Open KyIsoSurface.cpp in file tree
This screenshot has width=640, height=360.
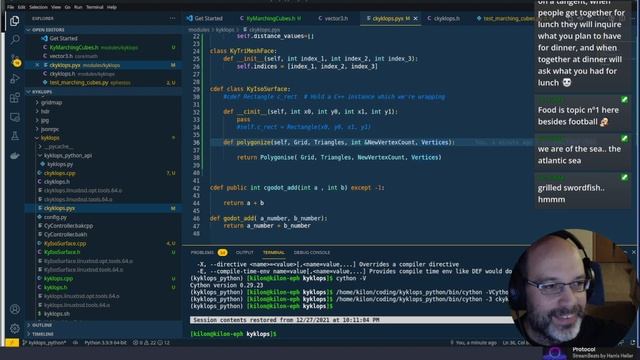[65, 243]
